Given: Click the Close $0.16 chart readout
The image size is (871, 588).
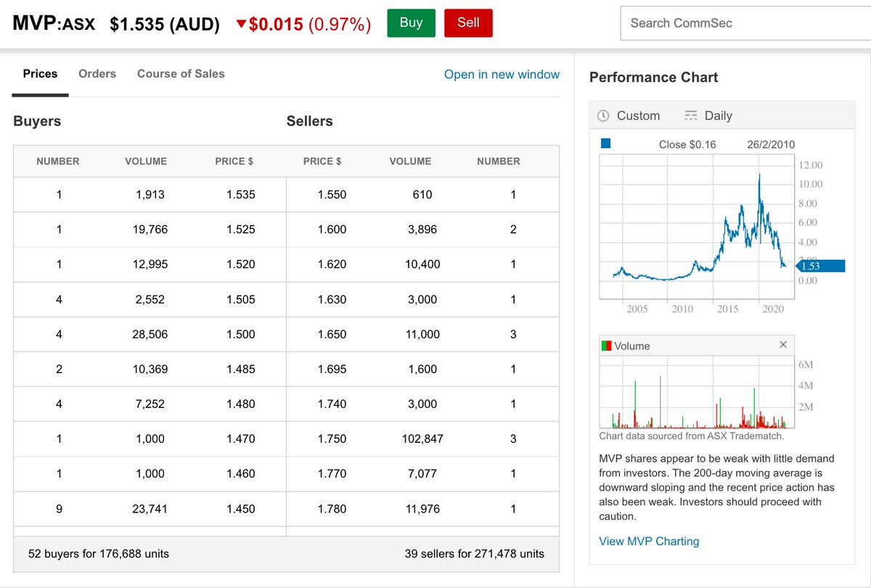Looking at the screenshot, I should [687, 144].
